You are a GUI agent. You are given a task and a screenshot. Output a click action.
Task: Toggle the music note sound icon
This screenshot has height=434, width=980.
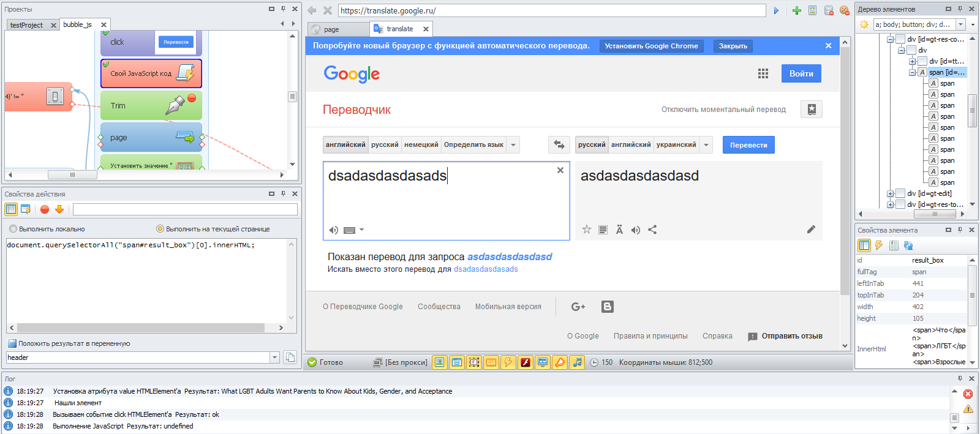tap(577, 362)
